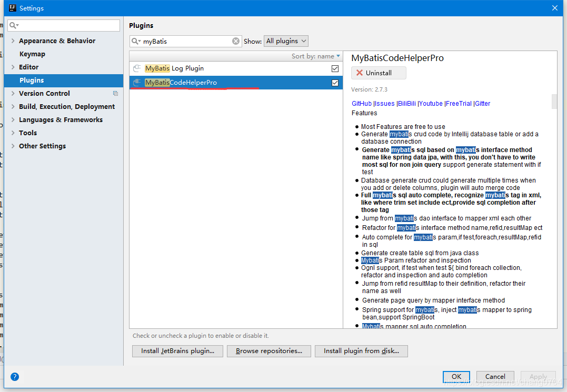Screen dimensions: 567x392
Task: Open the Gitter link
Action: tap(483, 104)
